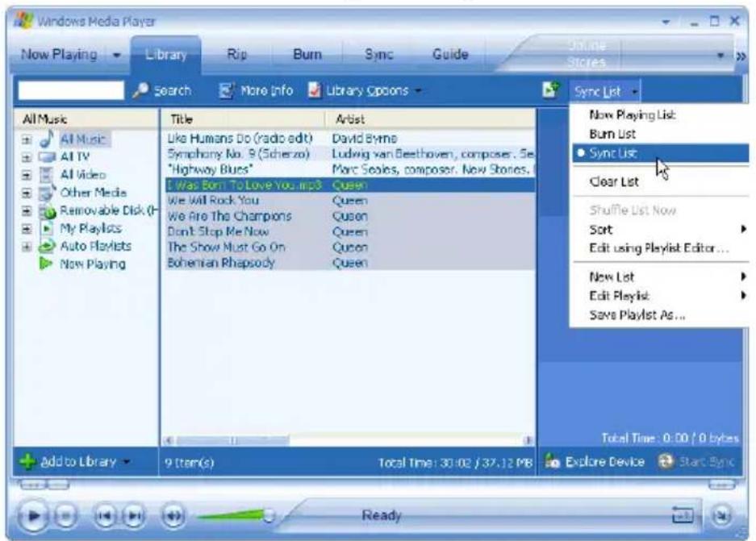
Task: Sort by the Artist column header
Action: (x=430, y=119)
